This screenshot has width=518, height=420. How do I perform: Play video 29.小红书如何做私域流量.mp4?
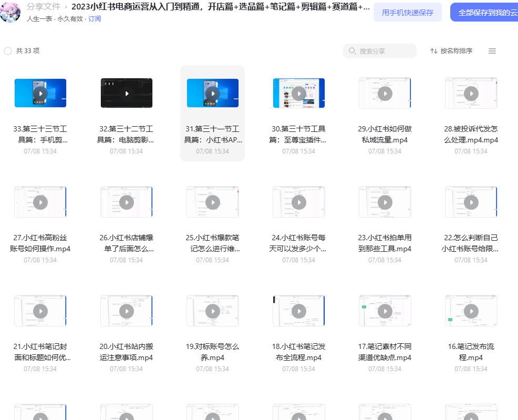coord(385,93)
